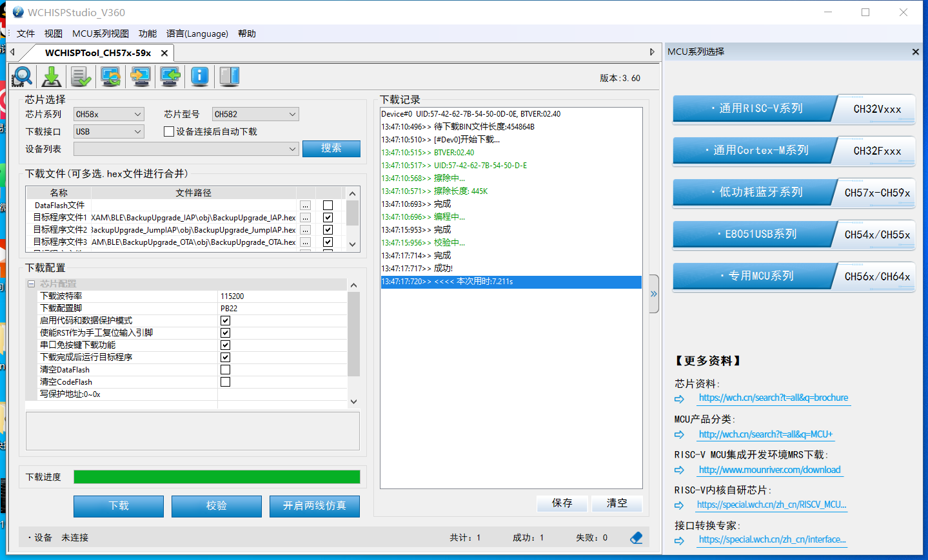
Task: Click the tab scroll right arrow
Action: pyautogui.click(x=652, y=52)
